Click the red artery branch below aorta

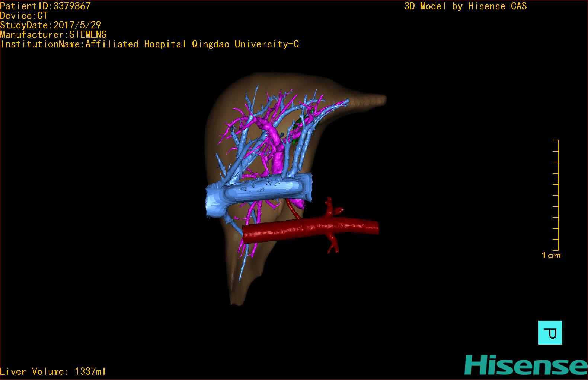pos(333,244)
